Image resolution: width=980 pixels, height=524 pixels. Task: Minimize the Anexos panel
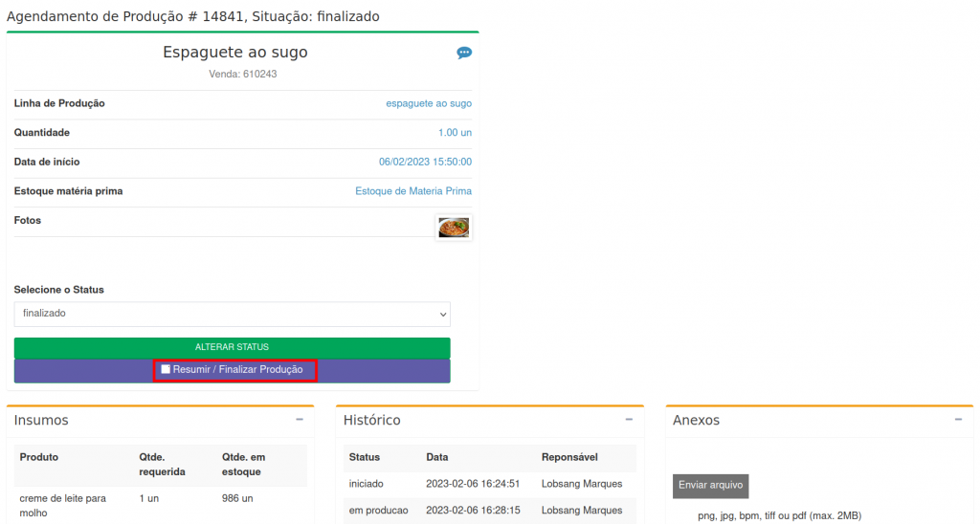pos(958,420)
